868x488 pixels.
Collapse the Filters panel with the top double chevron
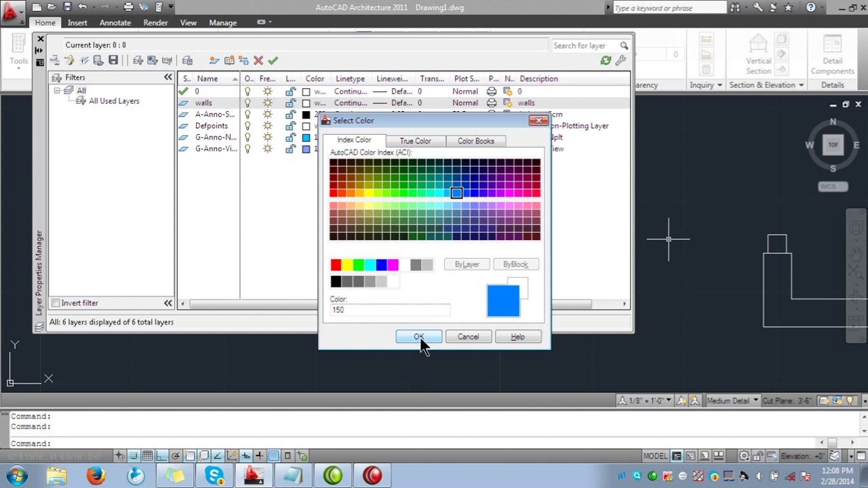tap(167, 77)
